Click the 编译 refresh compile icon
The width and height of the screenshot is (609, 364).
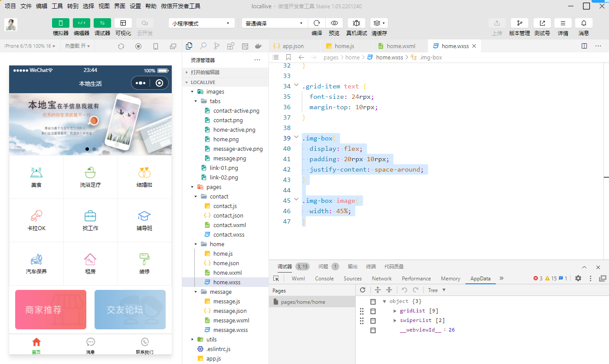tap(317, 23)
